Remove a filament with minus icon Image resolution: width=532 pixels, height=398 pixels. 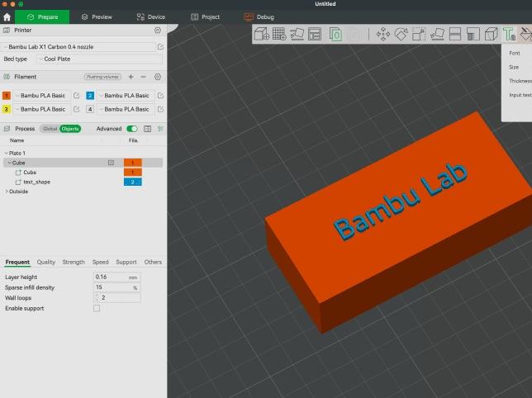tap(143, 77)
